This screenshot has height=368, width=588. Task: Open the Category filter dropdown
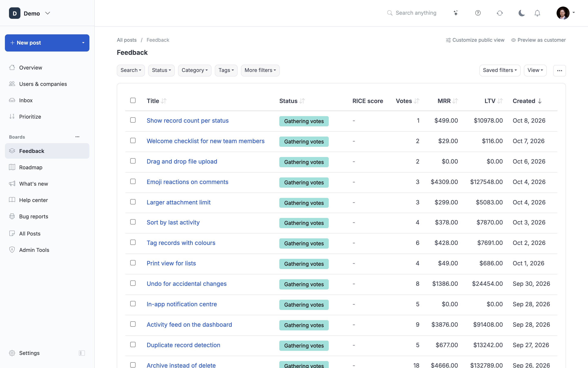(x=195, y=70)
